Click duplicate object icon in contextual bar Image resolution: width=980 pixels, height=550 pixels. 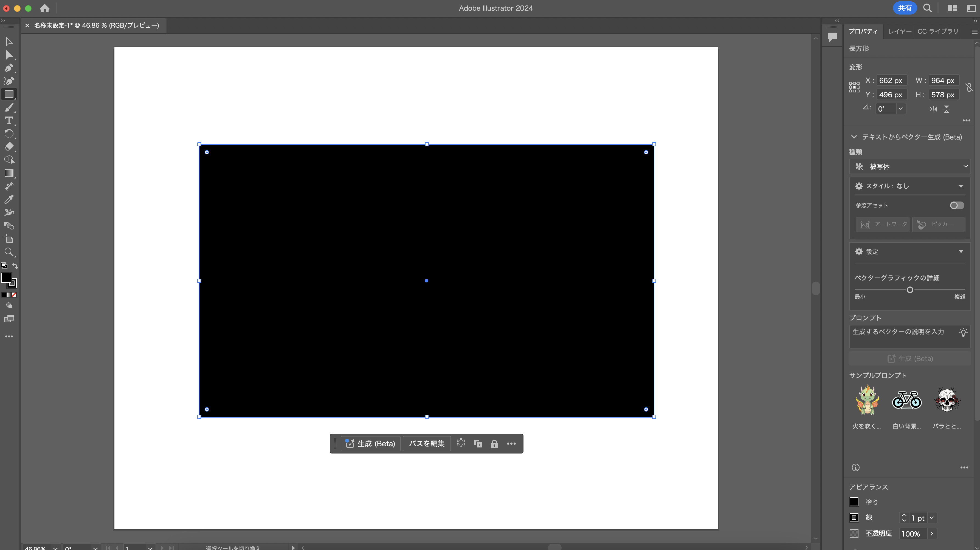point(478,444)
